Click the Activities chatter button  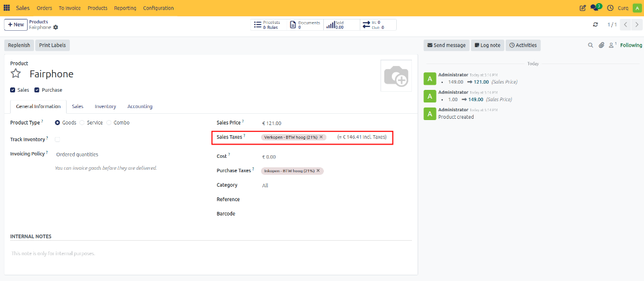pos(523,45)
